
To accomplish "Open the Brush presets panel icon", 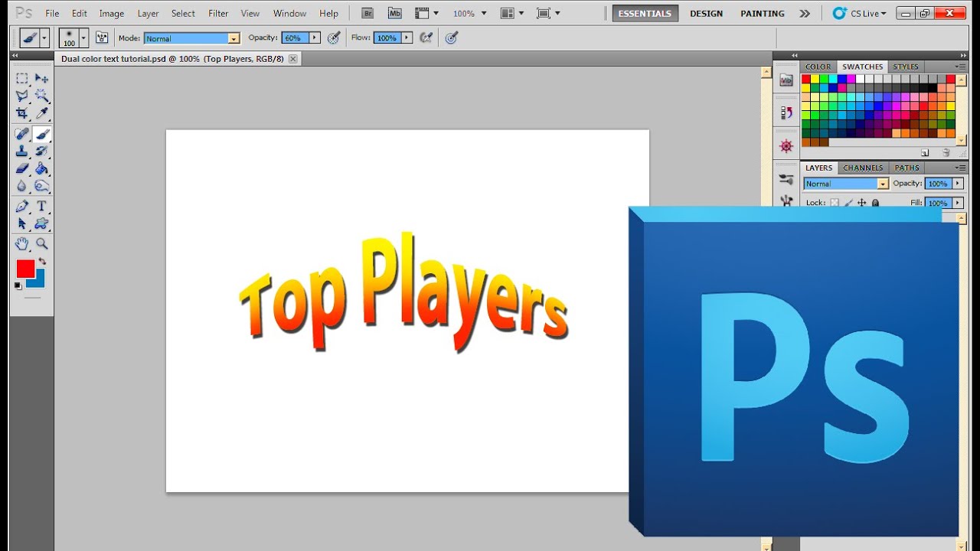I will (x=786, y=179).
